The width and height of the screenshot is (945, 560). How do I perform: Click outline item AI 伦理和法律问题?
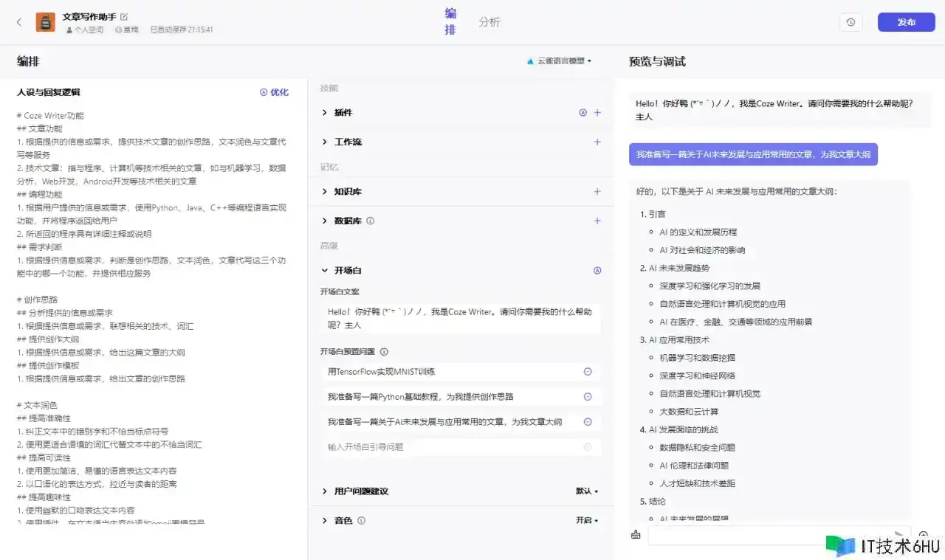click(694, 466)
